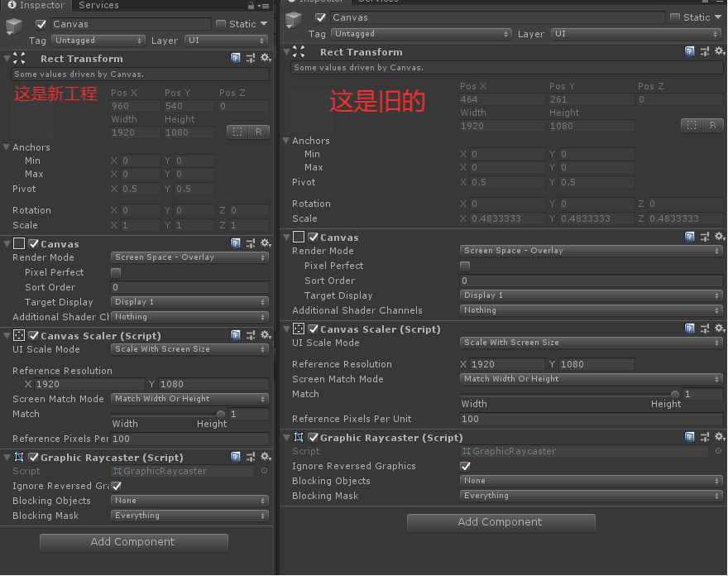Open Canvas Scaler presets in right Inspector
728x576 pixels.
coord(705,329)
